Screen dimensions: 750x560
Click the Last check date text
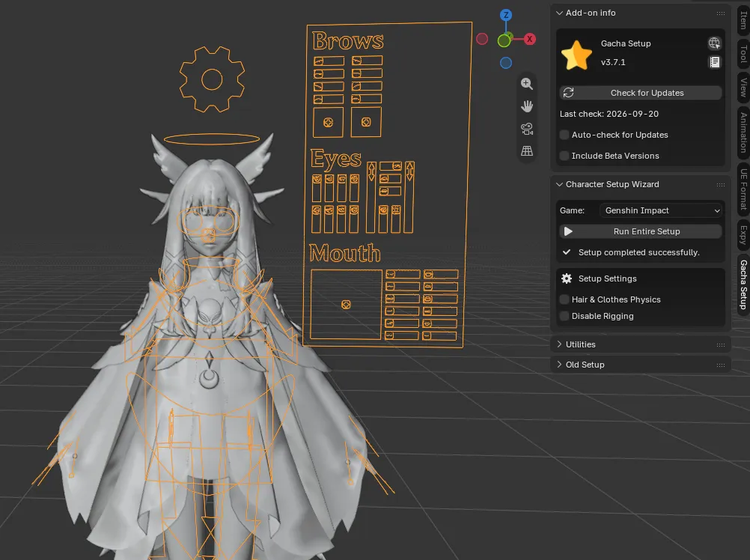point(609,114)
